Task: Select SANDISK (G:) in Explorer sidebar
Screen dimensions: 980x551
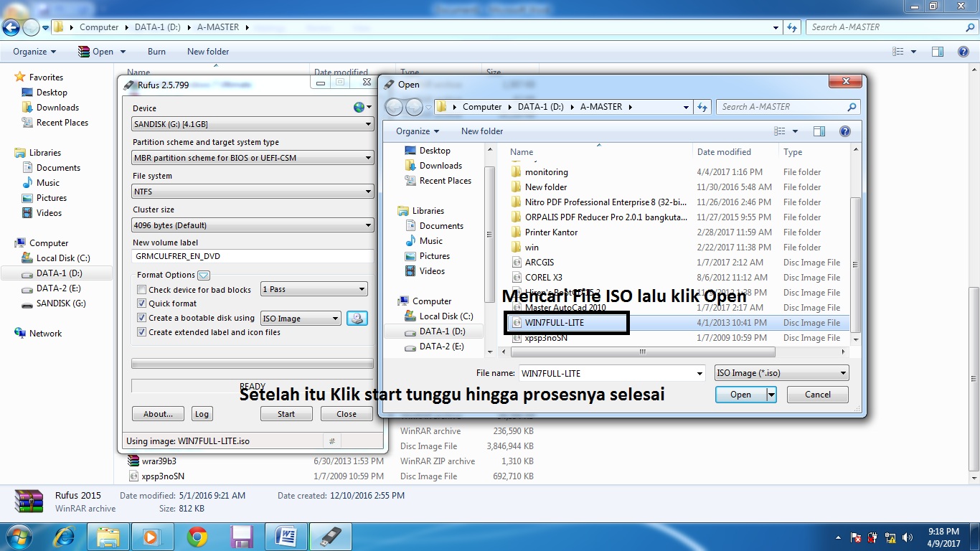Action: click(61, 303)
